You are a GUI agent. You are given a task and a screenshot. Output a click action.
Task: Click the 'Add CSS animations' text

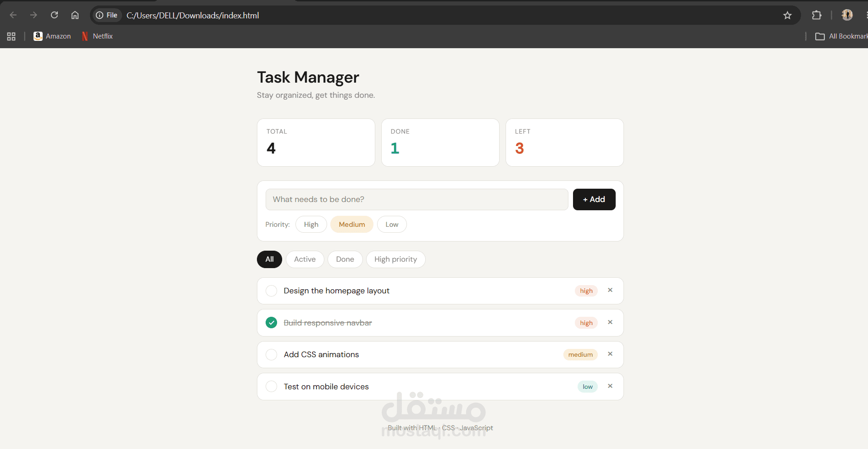pyautogui.click(x=321, y=354)
